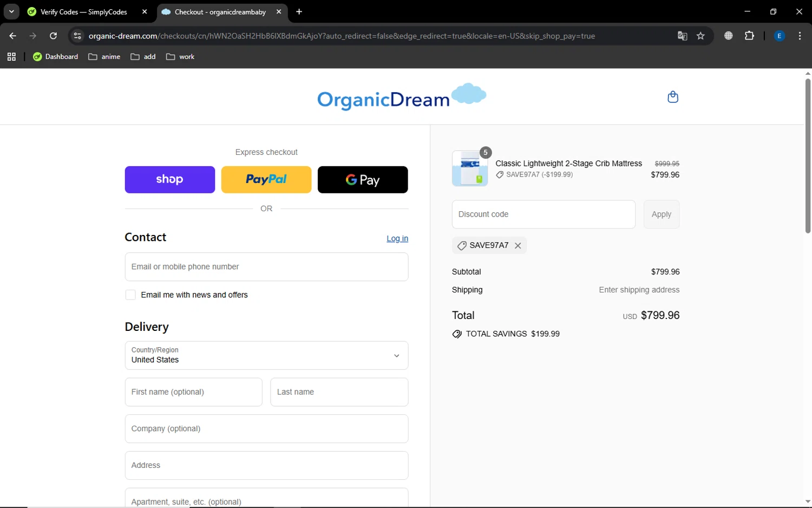Click the SAVE97A7 discount tag chip

489,245
